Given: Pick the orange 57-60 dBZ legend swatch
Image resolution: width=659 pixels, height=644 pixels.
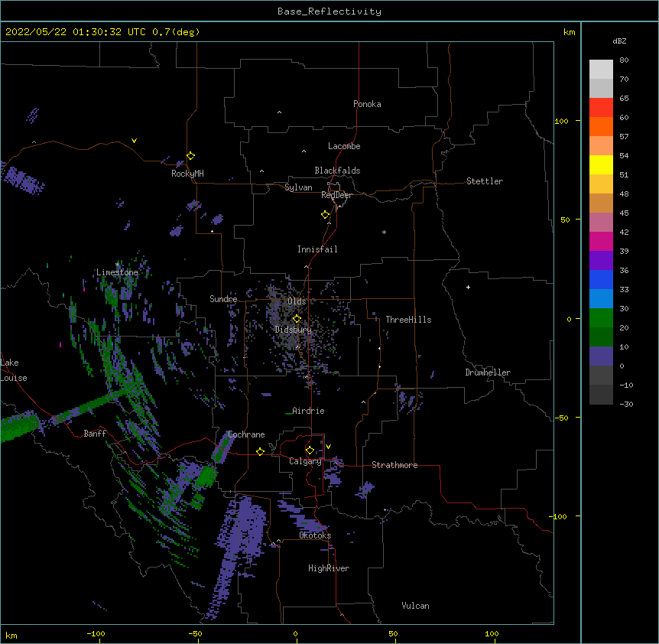Looking at the screenshot, I should coord(601,126).
